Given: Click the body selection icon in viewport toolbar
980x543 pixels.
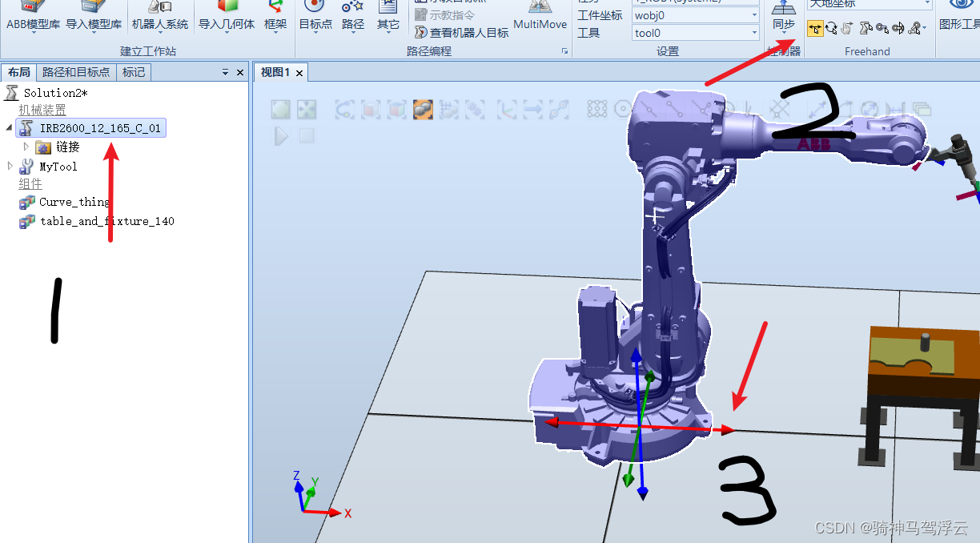Looking at the screenshot, I should tap(396, 109).
